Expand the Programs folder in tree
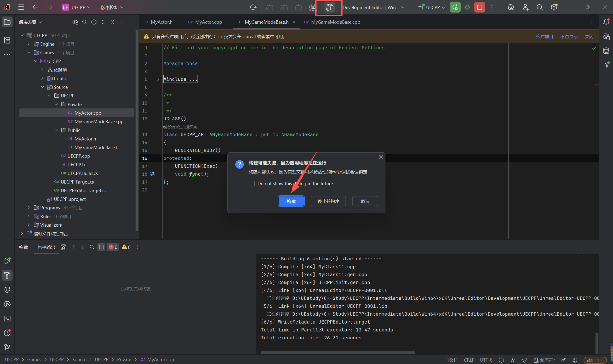 [29, 208]
